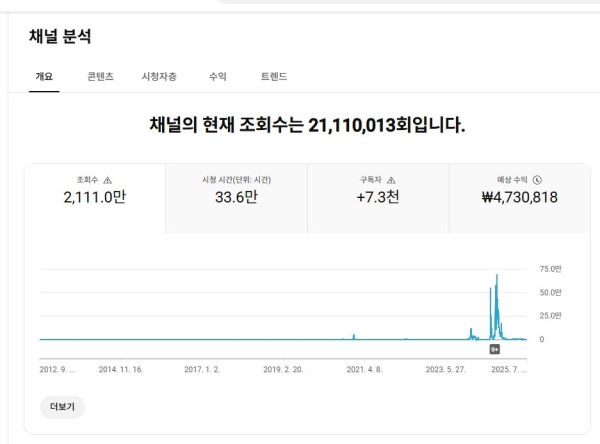Click the small 2021 spike on the chart
The width and height of the screenshot is (600, 444).
click(x=354, y=336)
